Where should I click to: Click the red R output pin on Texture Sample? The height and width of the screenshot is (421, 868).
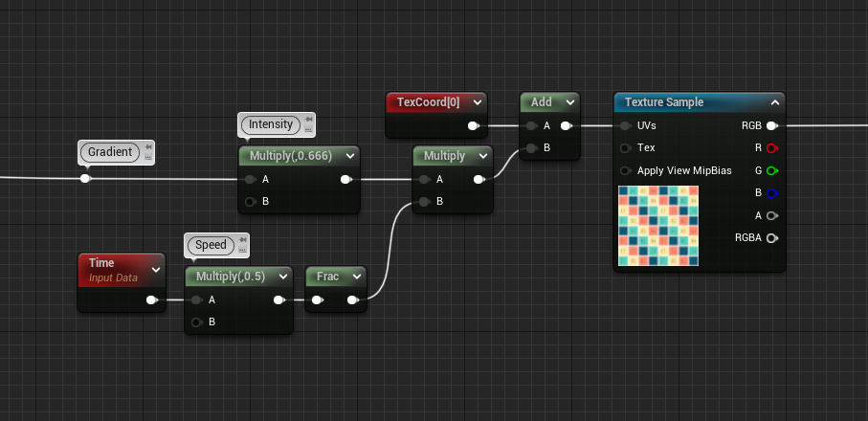point(771,148)
